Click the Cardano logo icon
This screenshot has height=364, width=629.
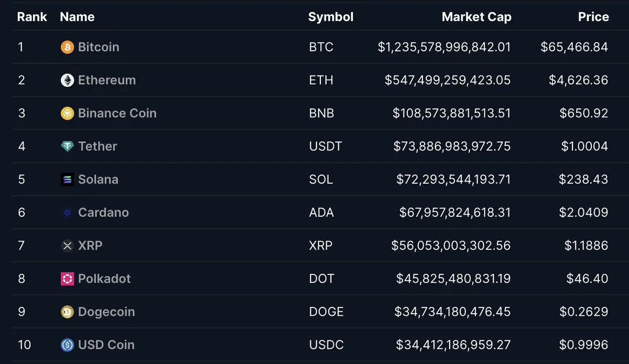tap(67, 213)
